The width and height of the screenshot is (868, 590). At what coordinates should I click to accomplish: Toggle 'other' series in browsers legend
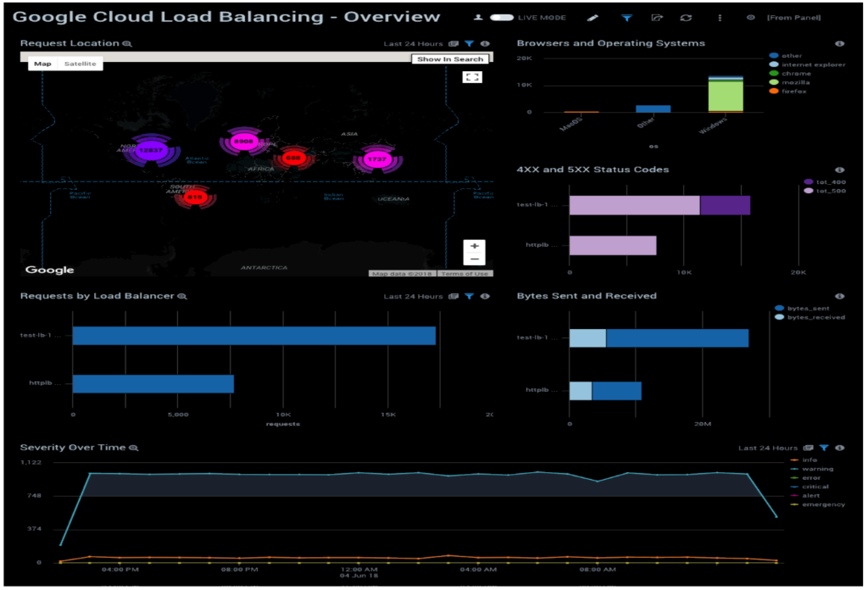(x=786, y=55)
